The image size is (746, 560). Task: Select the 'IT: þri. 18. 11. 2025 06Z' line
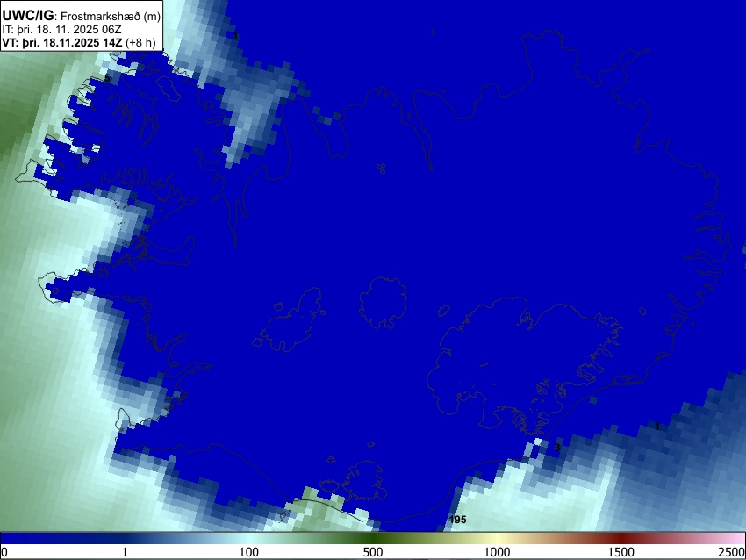click(61, 30)
